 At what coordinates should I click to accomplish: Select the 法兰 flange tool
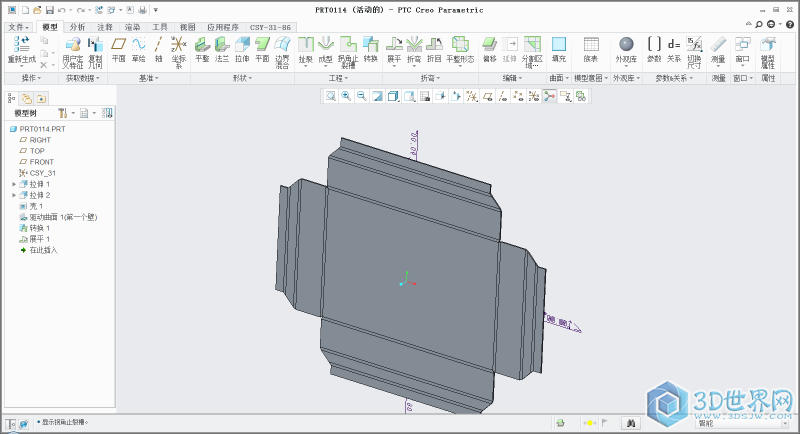pyautogui.click(x=222, y=49)
